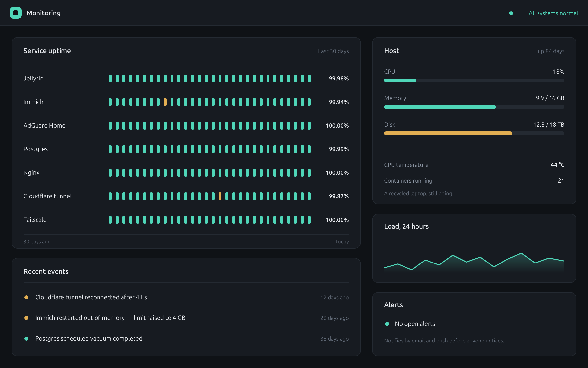Click the Memory usage progress bar
The height and width of the screenshot is (368, 588).
tap(474, 107)
